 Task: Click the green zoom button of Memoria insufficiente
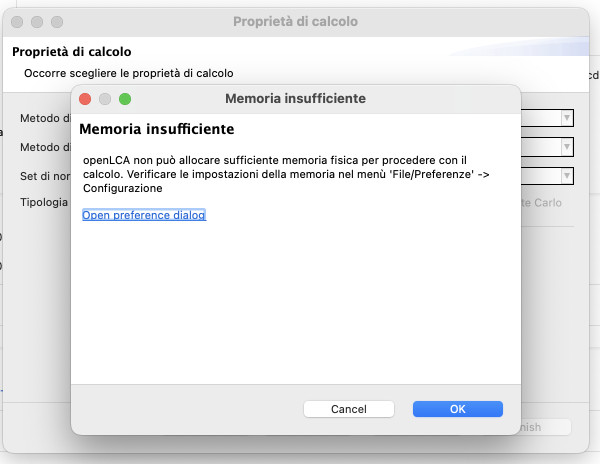[x=125, y=99]
